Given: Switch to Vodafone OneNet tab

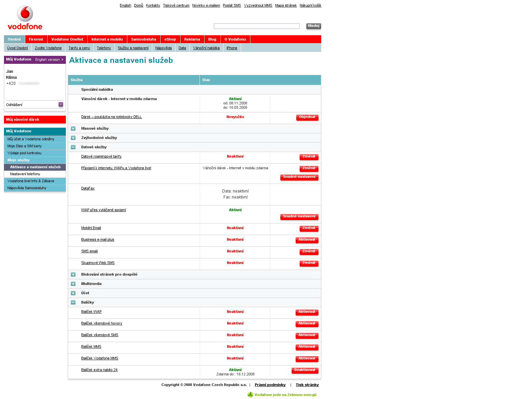Looking at the screenshot, I should (x=67, y=39).
